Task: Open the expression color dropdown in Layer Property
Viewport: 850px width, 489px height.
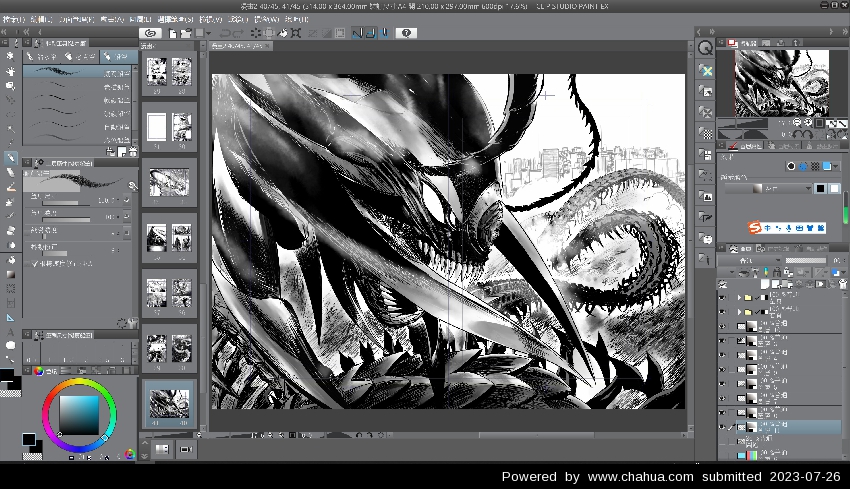Action: click(x=768, y=189)
